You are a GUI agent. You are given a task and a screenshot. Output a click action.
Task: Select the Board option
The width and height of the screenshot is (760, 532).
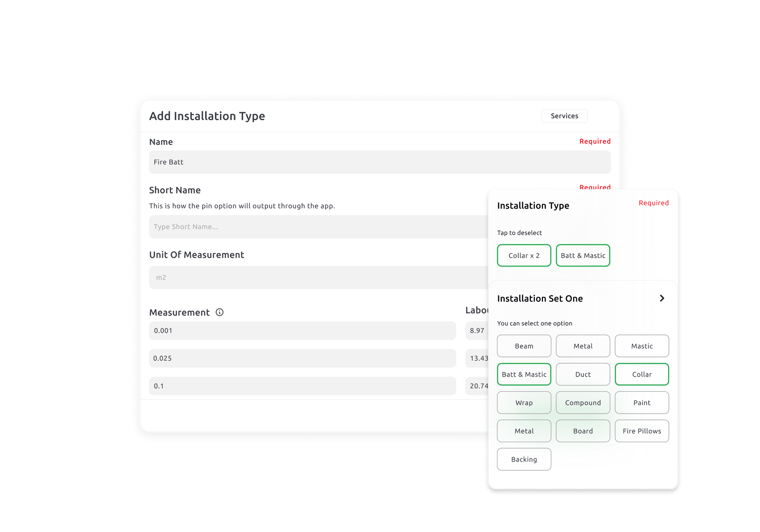583,431
